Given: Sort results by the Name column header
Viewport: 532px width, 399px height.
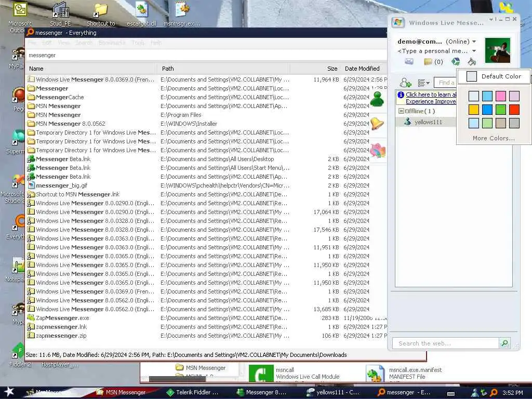Looking at the screenshot, I should [x=91, y=69].
